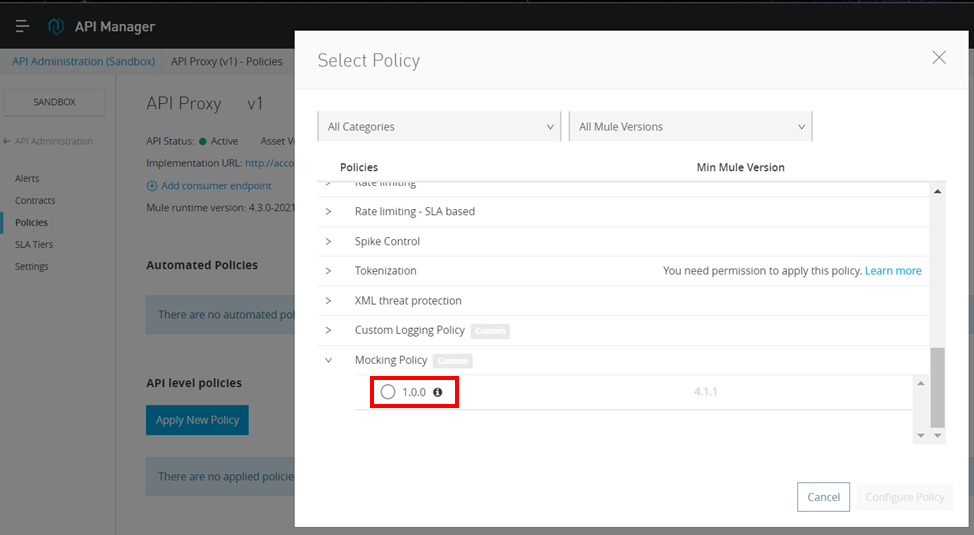The image size is (974, 535).
Task: Click the policy list vertical scrollbar thumb
Action: pos(937,386)
